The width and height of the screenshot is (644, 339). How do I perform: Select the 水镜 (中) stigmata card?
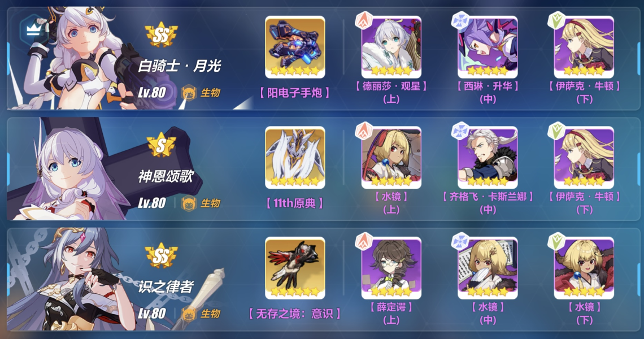click(x=488, y=268)
